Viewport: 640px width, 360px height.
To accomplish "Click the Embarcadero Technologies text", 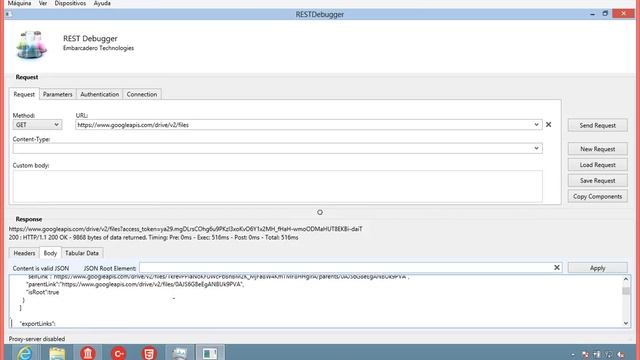I will click(x=98, y=48).
